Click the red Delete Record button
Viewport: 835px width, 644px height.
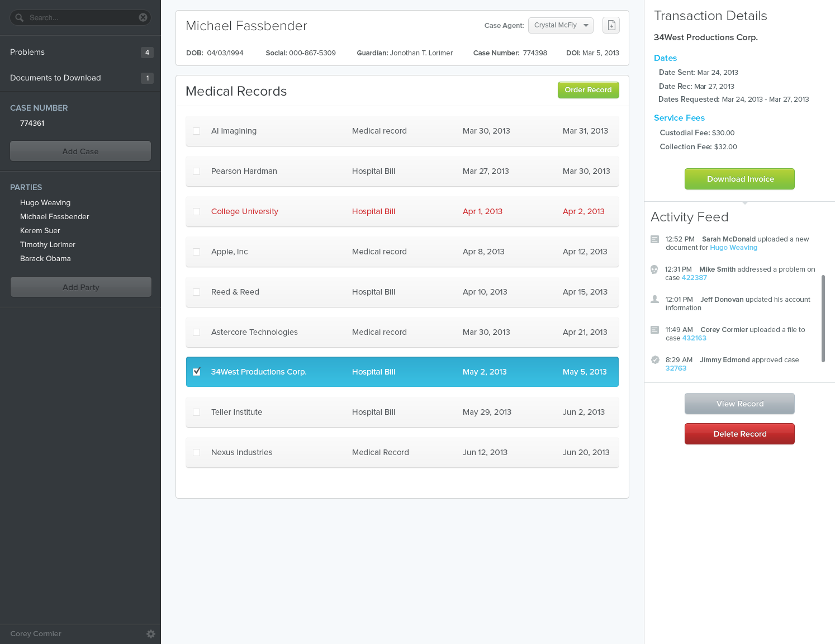739,434
